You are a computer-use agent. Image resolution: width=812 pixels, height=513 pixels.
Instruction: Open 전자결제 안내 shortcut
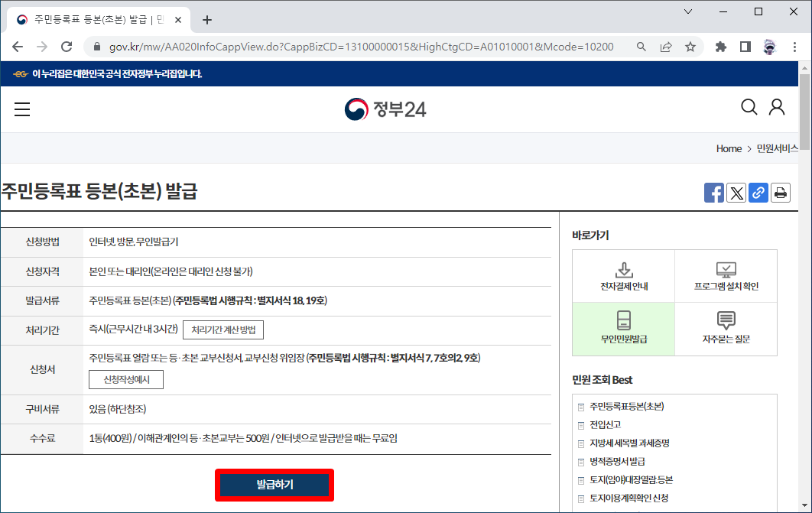coord(623,277)
